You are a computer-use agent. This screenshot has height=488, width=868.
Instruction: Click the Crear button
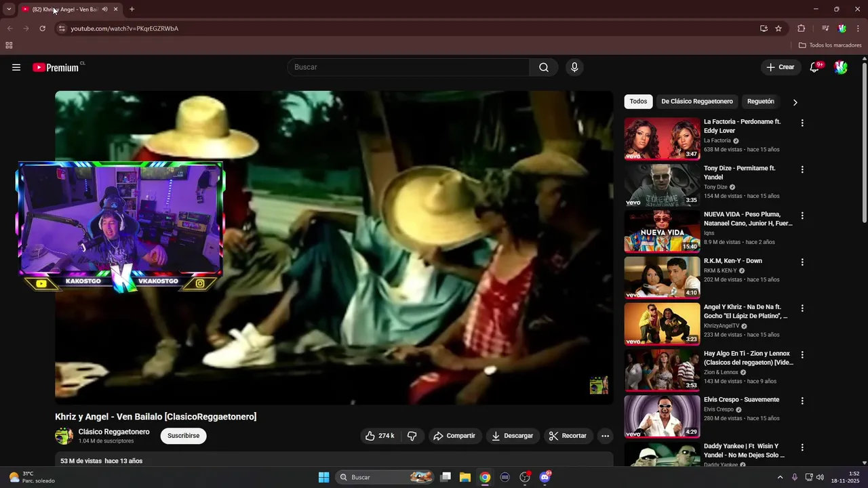click(781, 67)
